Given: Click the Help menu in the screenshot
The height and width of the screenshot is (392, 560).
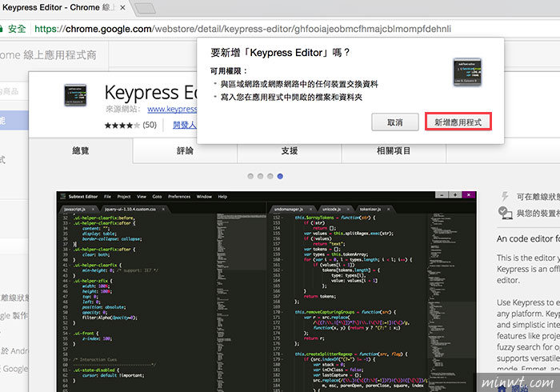Looking at the screenshot, I should coord(222,197).
